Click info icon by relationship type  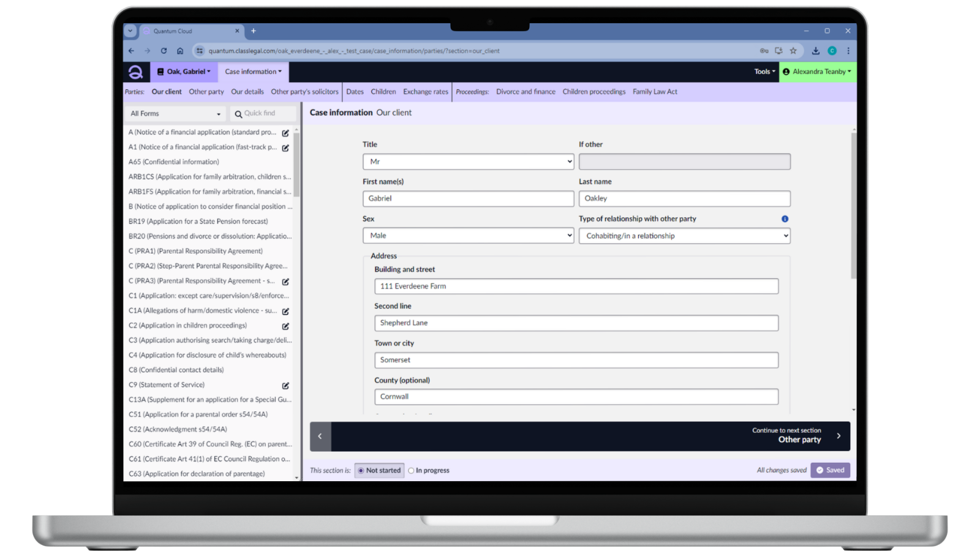[x=785, y=219]
